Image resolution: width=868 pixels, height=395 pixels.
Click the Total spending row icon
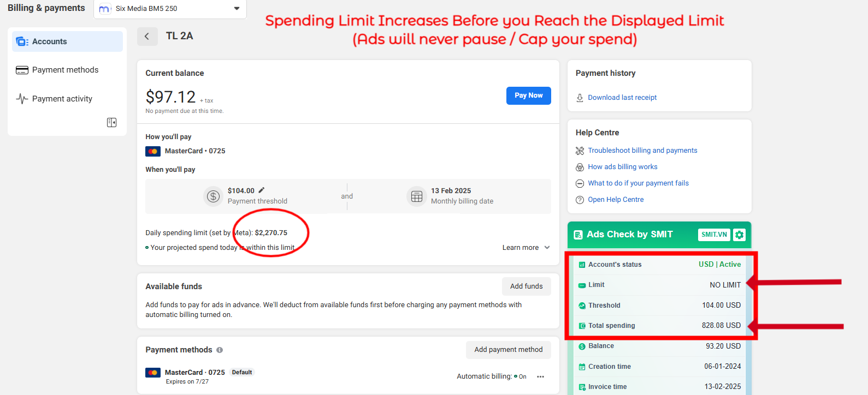coord(582,326)
